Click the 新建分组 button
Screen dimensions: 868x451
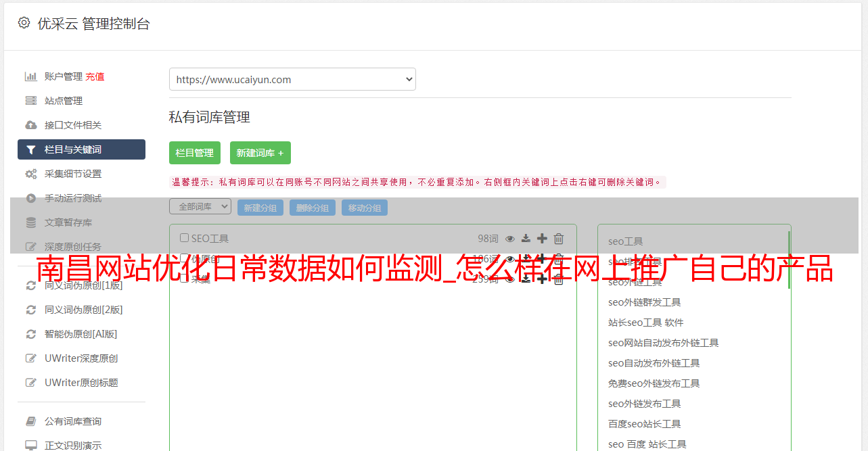(x=260, y=208)
